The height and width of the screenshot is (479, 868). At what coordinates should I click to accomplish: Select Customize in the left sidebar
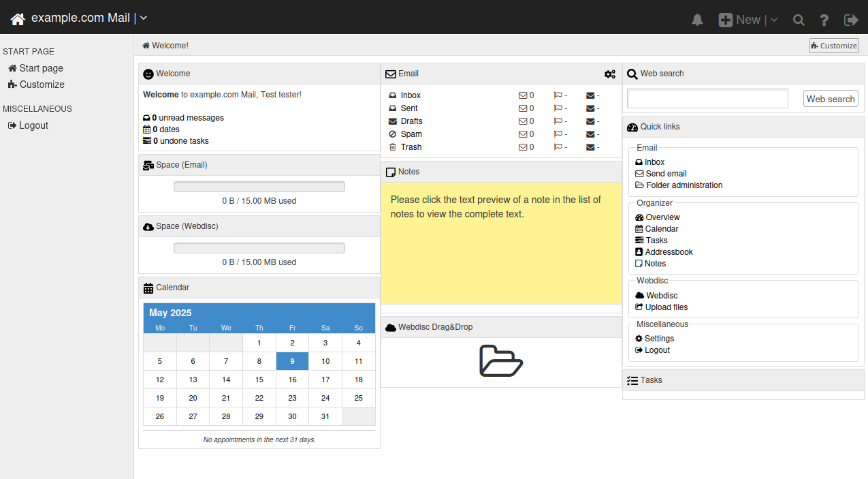[x=42, y=84]
